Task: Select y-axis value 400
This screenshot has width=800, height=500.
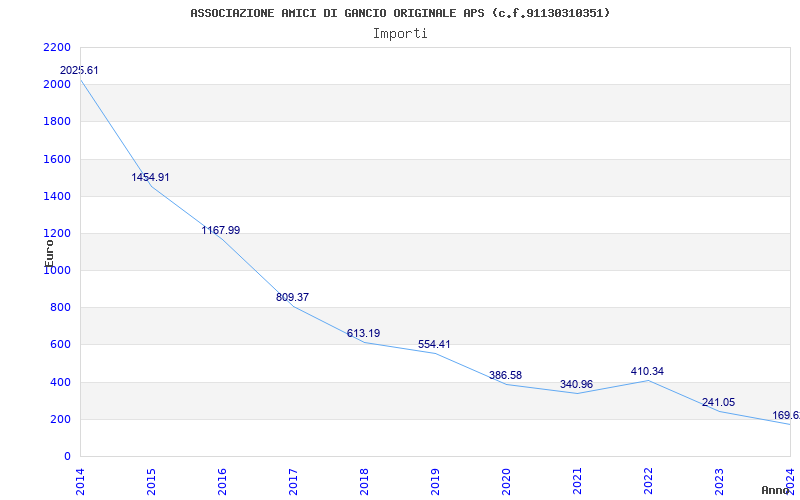Action: click(61, 382)
